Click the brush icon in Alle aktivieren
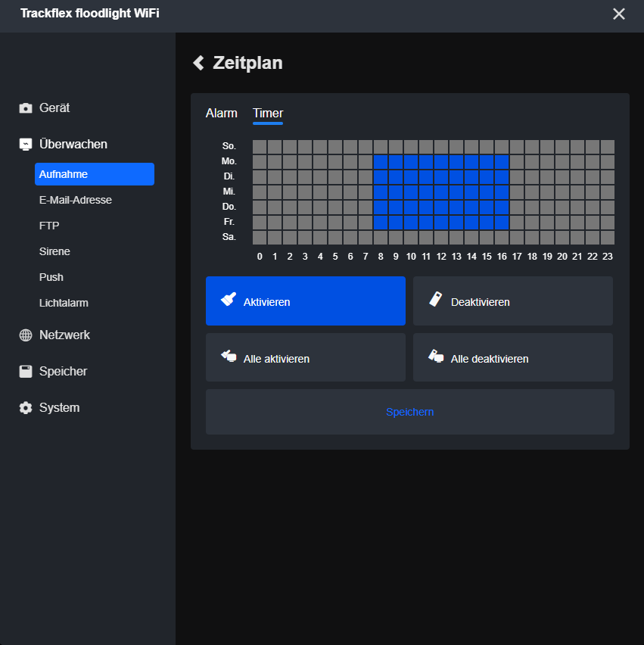Screen dimensions: 644x645 click(x=229, y=356)
